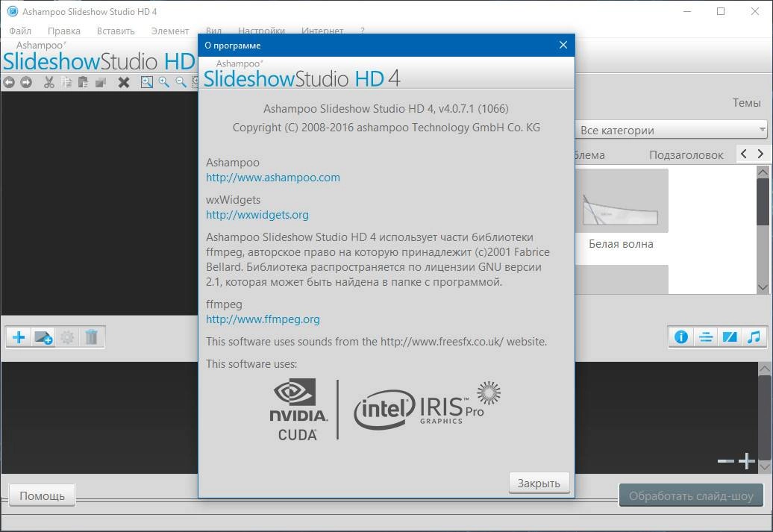Viewport: 773px width, 532px height.
Task: Open the 'Файл' menu
Action: click(20, 31)
